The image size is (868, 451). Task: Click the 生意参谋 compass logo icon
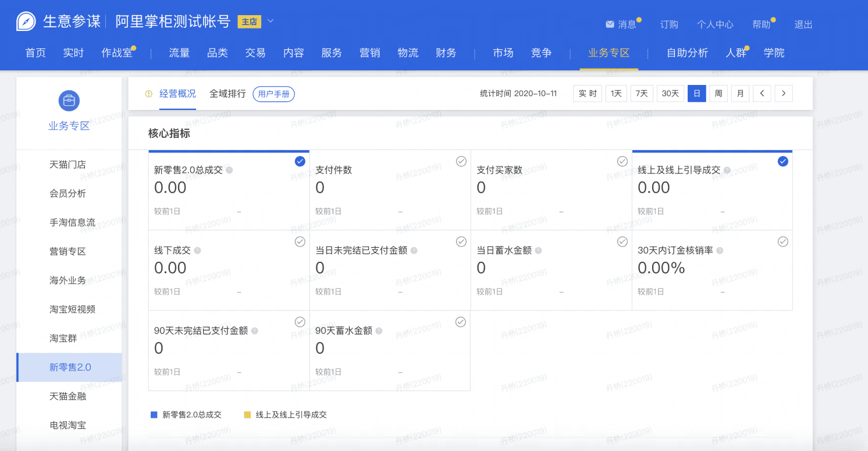[26, 22]
